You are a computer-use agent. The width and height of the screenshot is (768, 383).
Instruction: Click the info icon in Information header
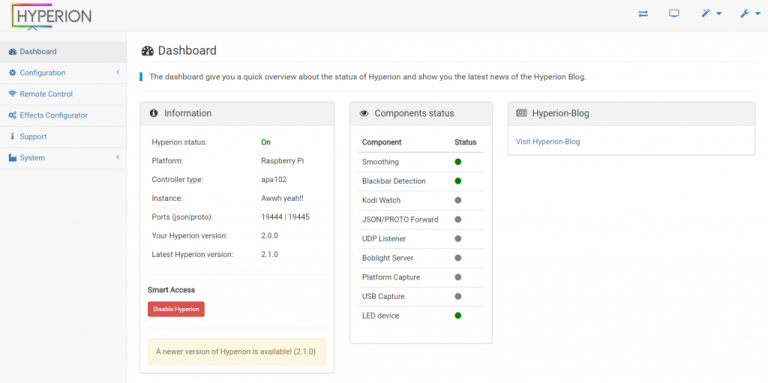click(153, 113)
